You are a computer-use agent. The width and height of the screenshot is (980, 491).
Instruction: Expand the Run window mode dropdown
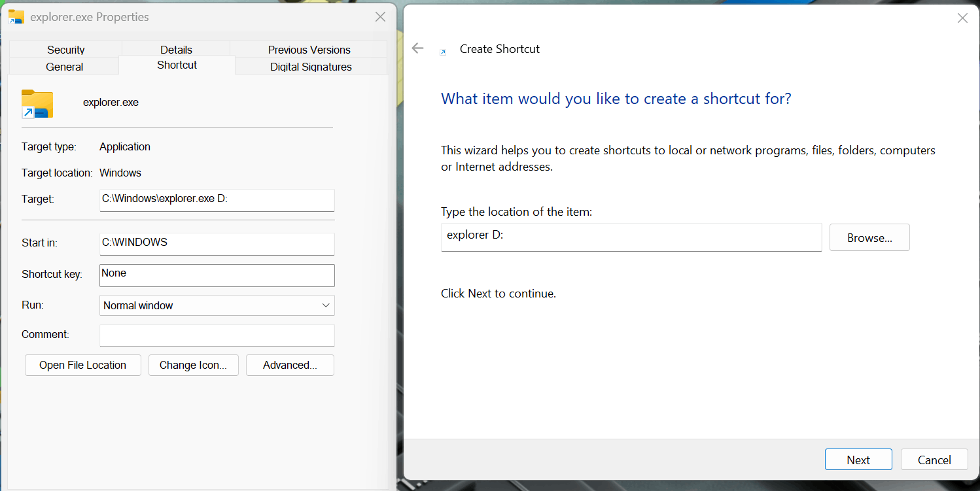click(217, 305)
